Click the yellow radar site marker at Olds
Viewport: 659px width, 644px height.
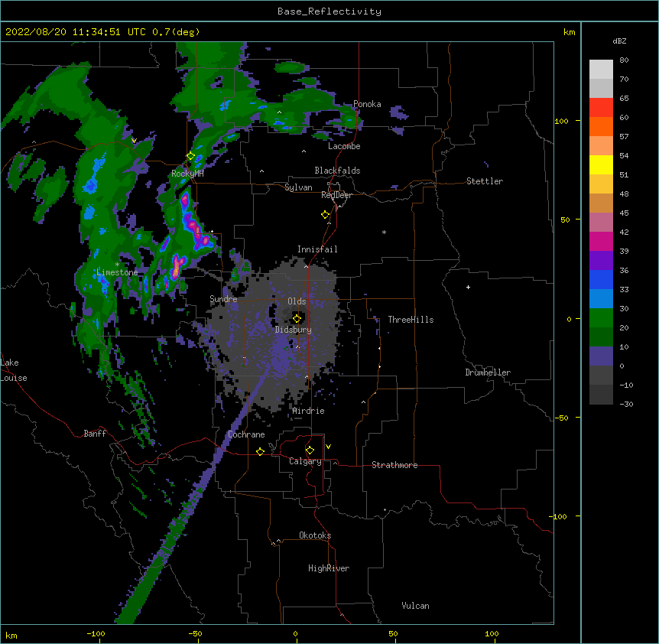point(297,318)
